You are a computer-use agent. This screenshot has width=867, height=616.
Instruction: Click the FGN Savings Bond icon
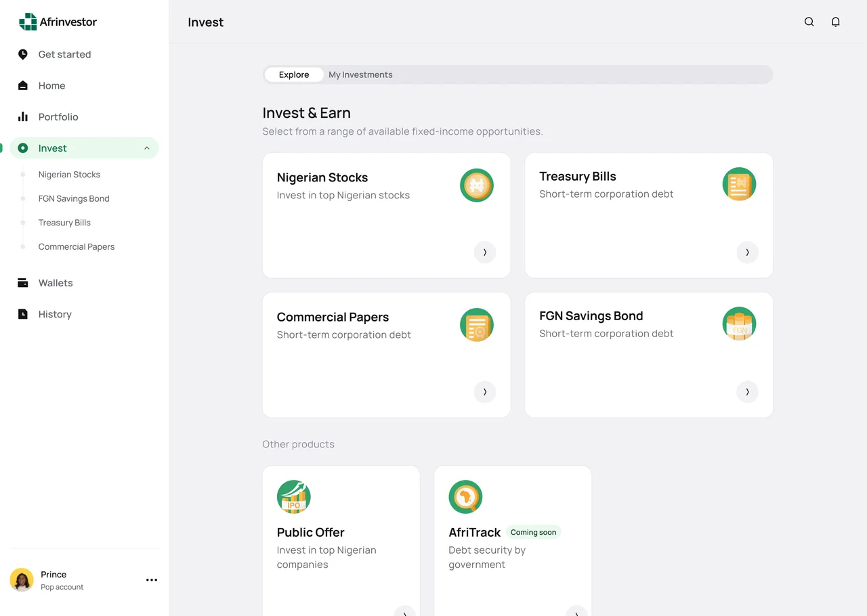pyautogui.click(x=739, y=324)
